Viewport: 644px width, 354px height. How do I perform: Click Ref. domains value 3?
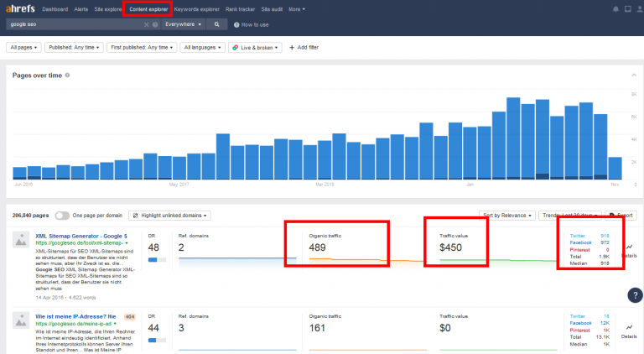click(181, 328)
